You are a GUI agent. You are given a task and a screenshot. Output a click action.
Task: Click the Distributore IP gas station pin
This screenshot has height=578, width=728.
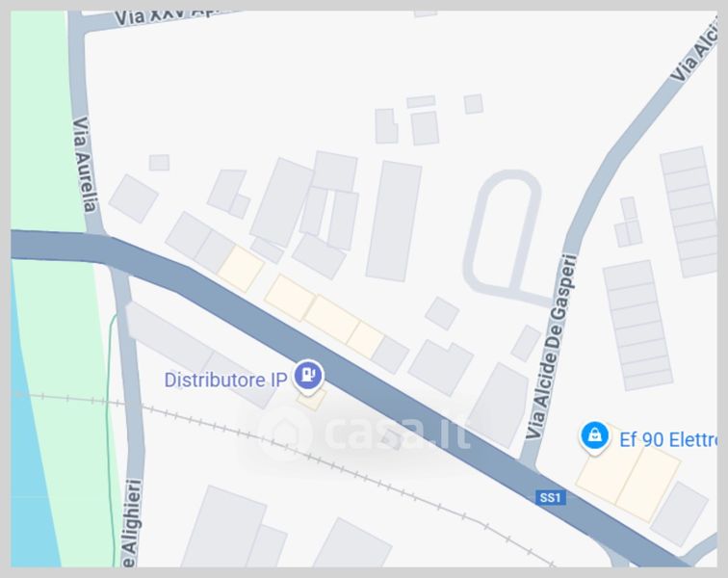(x=308, y=375)
